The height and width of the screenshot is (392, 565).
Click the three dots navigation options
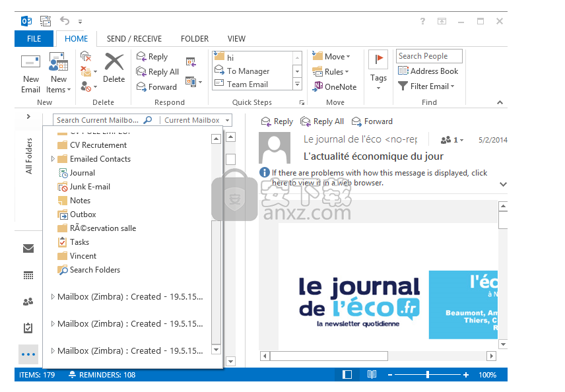click(28, 354)
